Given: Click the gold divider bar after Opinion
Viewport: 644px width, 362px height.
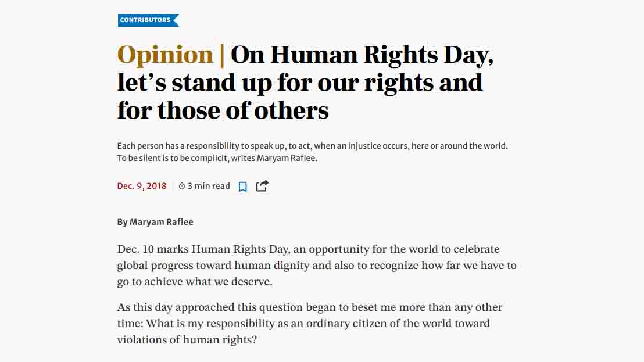Looking at the screenshot, I should coord(222,55).
